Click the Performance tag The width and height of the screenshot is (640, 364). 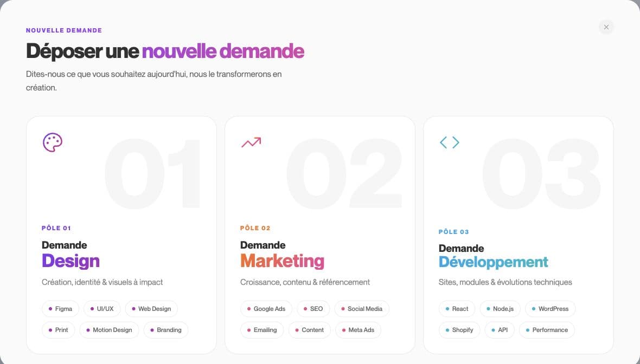[x=547, y=330]
